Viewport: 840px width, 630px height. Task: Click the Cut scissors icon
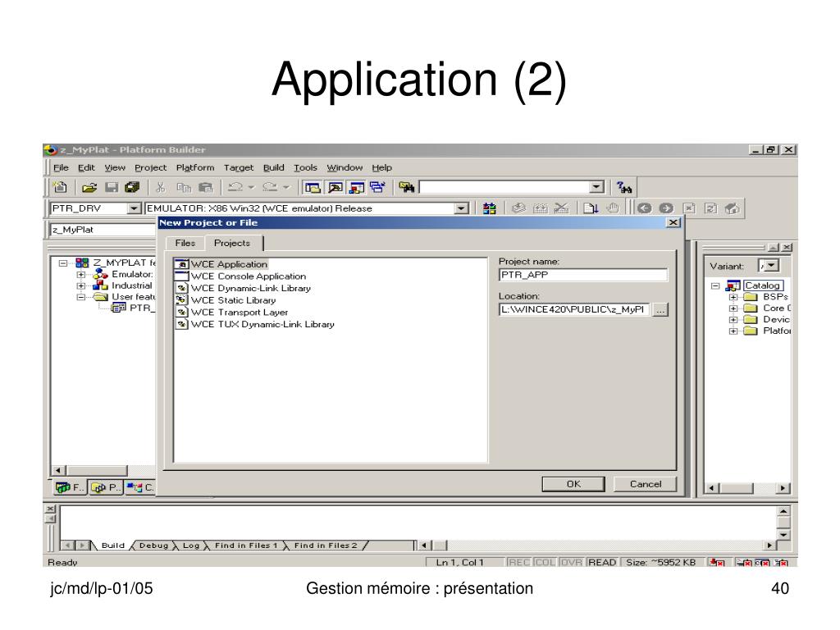click(x=160, y=187)
